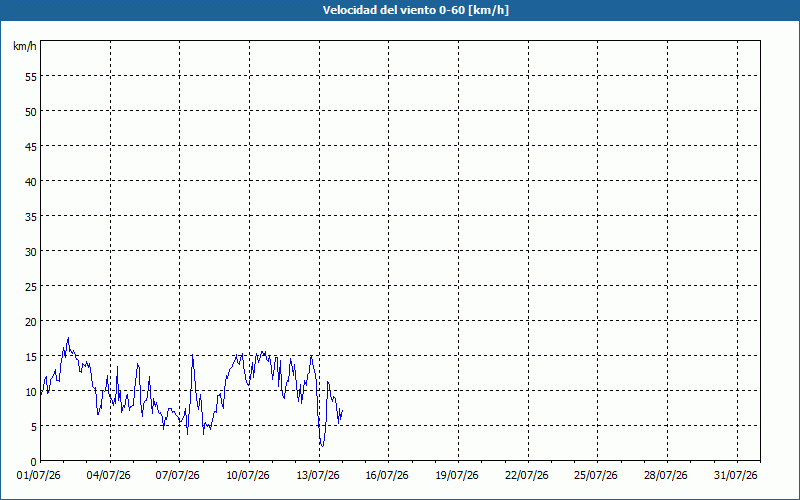
Task: Click the highest wind speed peak near 02/07
Action: click(x=68, y=338)
